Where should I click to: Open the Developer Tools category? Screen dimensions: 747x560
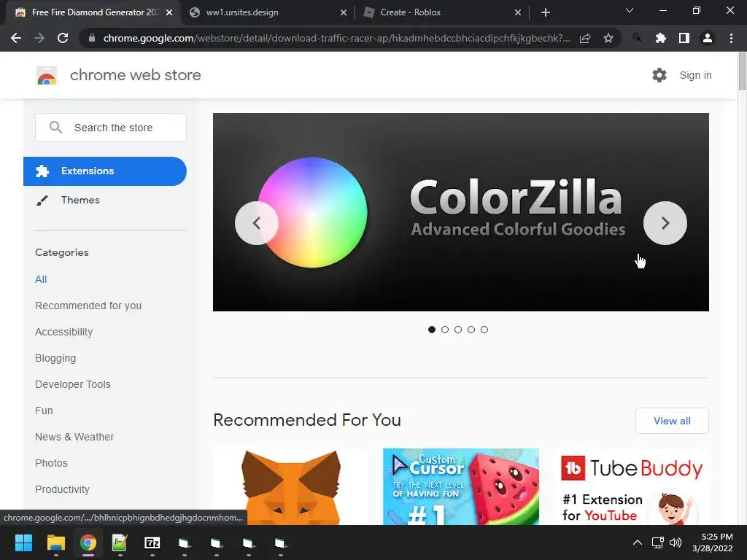click(73, 384)
